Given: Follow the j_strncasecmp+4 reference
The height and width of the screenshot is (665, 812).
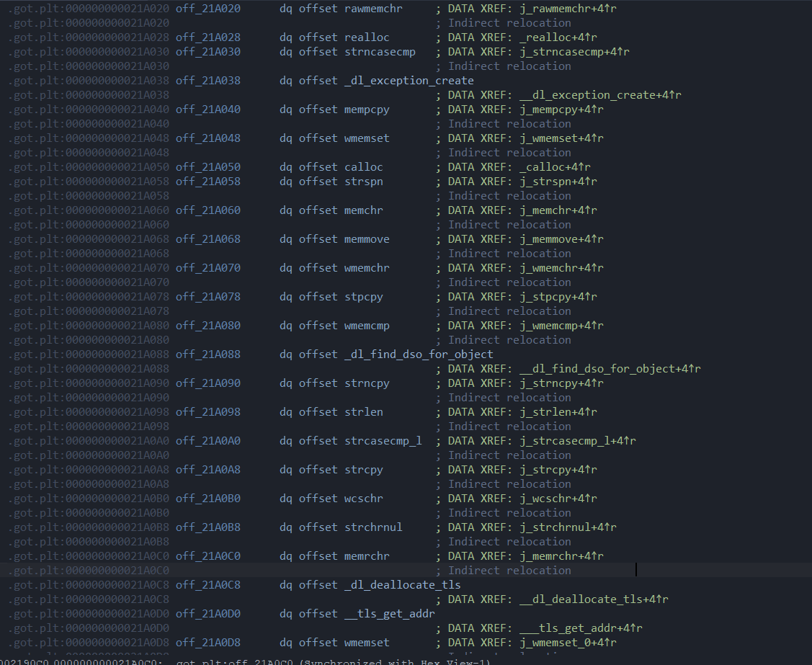Looking at the screenshot, I should click(x=573, y=51).
